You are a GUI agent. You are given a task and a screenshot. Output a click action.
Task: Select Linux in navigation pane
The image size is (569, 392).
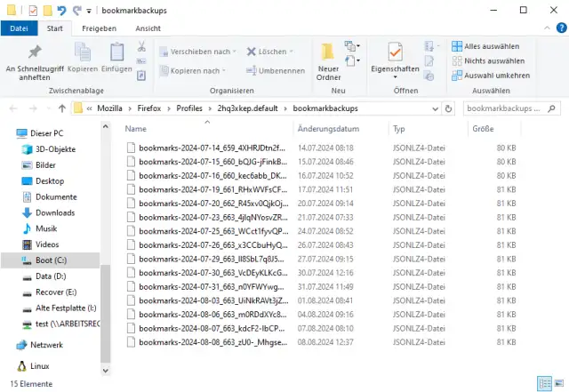(33, 366)
